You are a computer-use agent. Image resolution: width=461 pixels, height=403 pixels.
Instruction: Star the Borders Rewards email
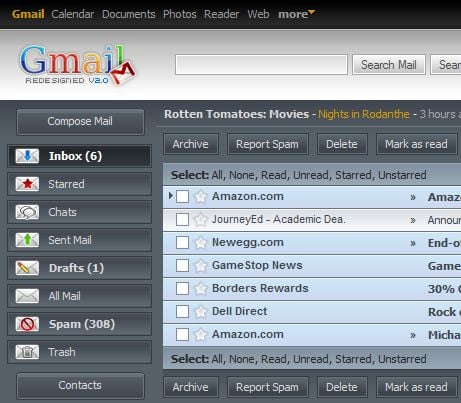point(201,289)
